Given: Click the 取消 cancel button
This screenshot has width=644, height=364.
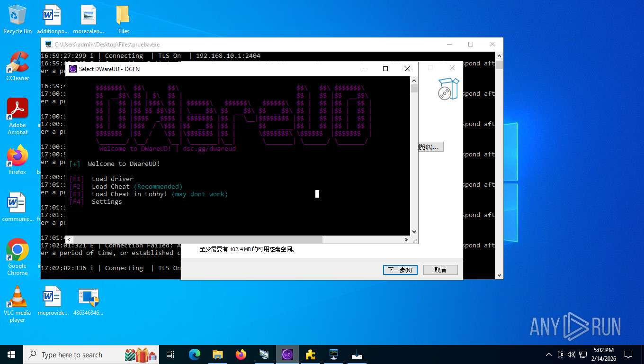Looking at the screenshot, I should (x=440, y=270).
